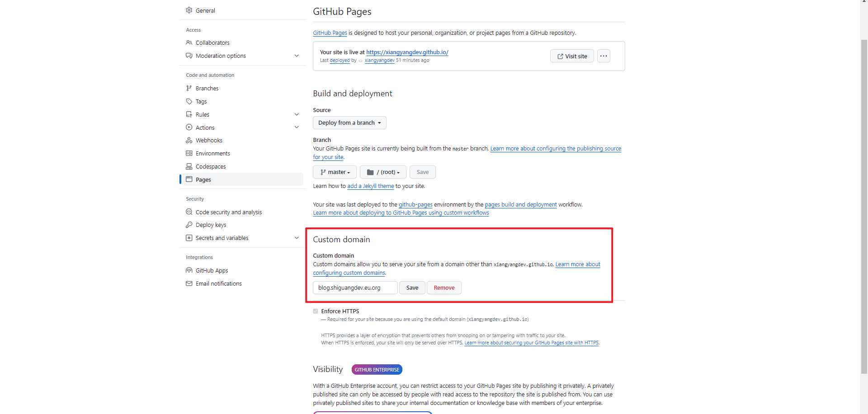Open Learn more about configuring publishing source

[556, 149]
